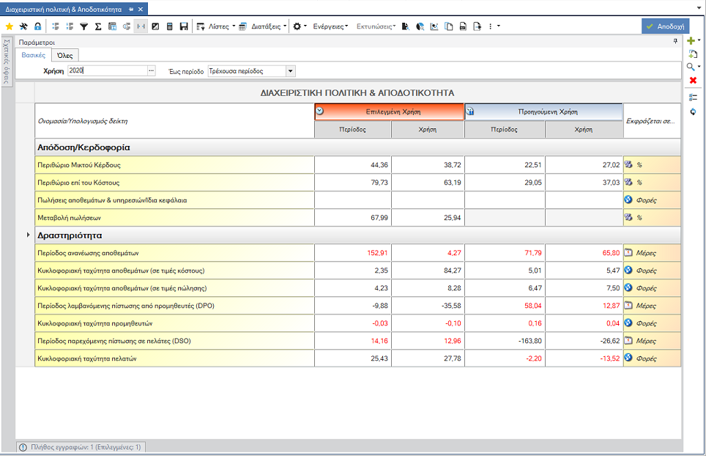This screenshot has height=456, width=706.
Task: Open the Σχετικές ύφες side tab
Action: pos(6,62)
